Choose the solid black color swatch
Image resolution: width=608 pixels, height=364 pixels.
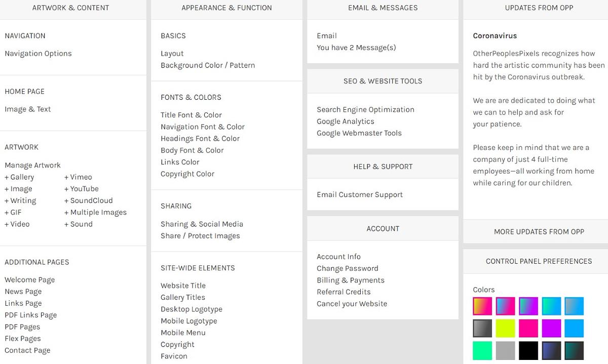point(528,350)
